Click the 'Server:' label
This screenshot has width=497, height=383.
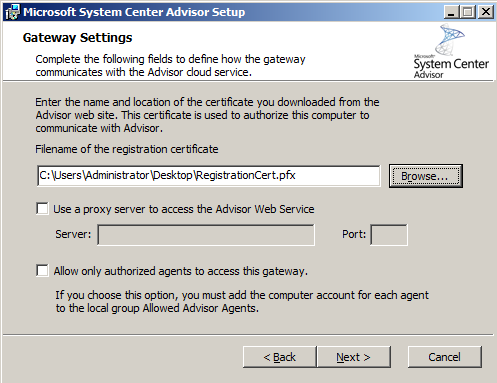pyautogui.click(x=73, y=234)
